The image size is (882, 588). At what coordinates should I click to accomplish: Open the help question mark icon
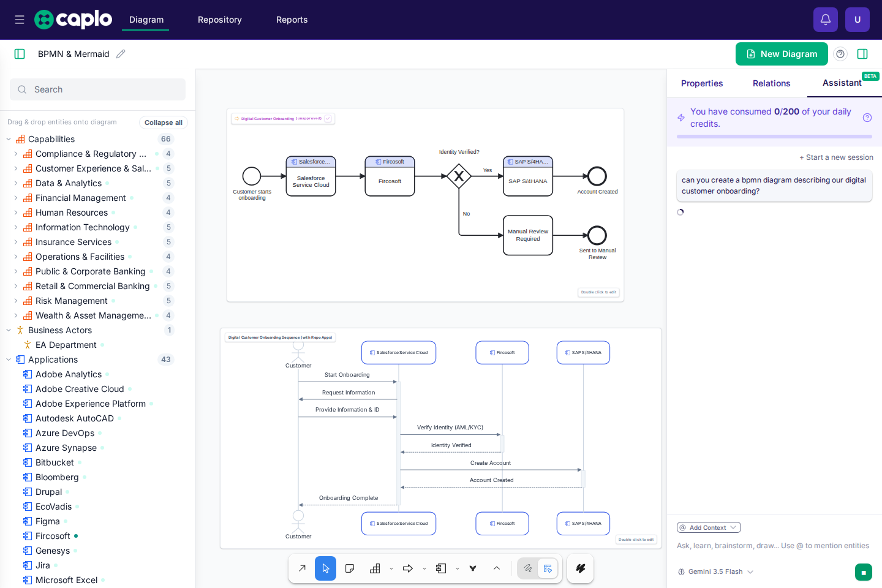841,54
